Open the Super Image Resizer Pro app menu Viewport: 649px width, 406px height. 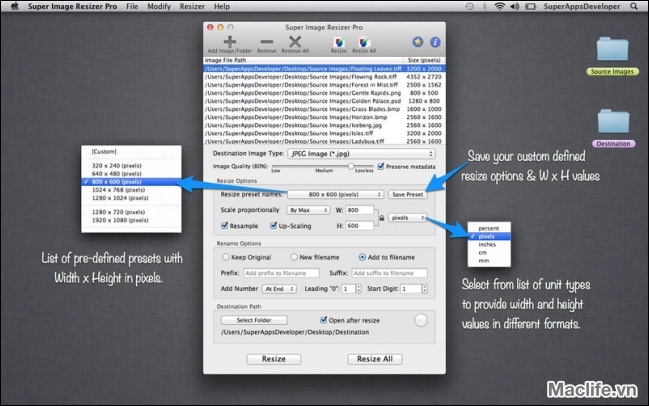pyautogui.click(x=72, y=6)
